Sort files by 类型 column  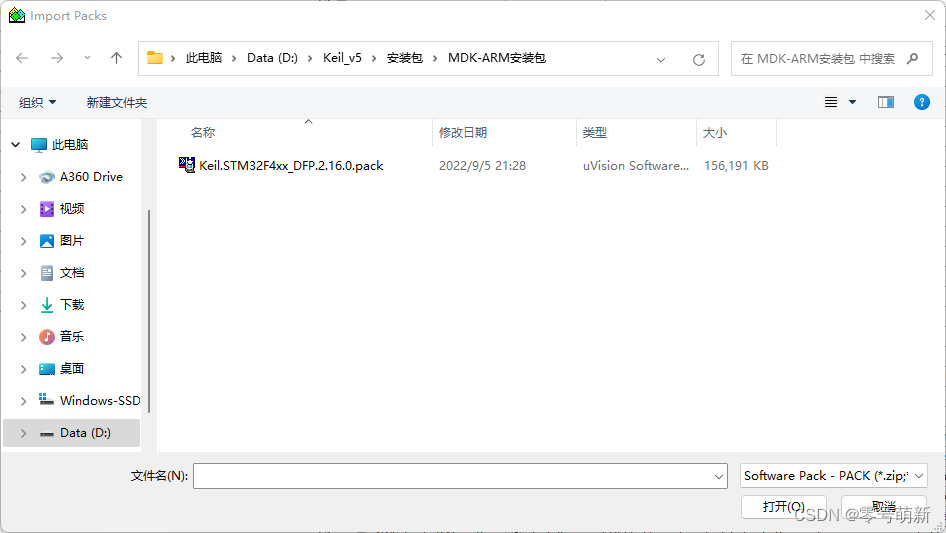(x=595, y=133)
